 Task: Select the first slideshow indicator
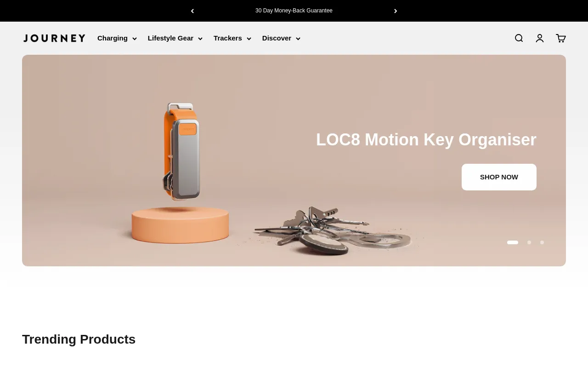pos(513,242)
